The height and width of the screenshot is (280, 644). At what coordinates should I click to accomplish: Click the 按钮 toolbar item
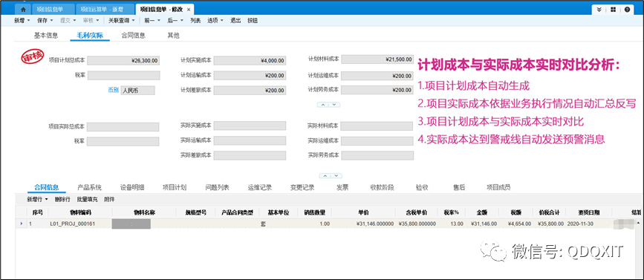[253, 20]
